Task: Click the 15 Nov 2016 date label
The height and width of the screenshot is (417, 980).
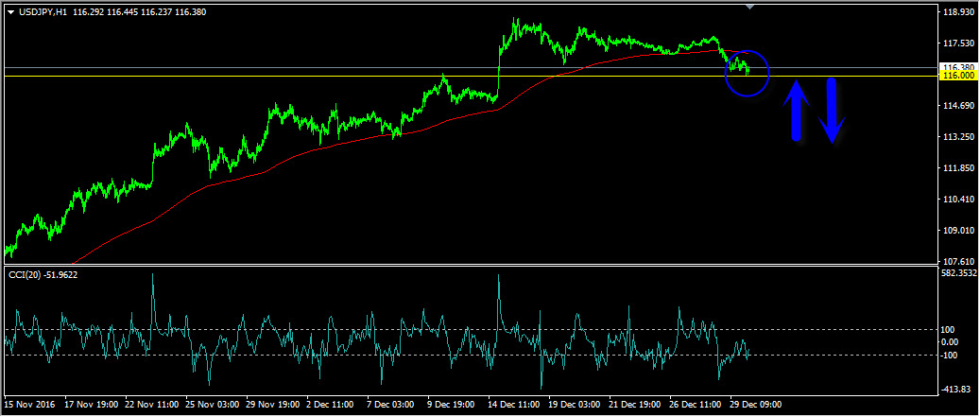Action: coord(28,405)
